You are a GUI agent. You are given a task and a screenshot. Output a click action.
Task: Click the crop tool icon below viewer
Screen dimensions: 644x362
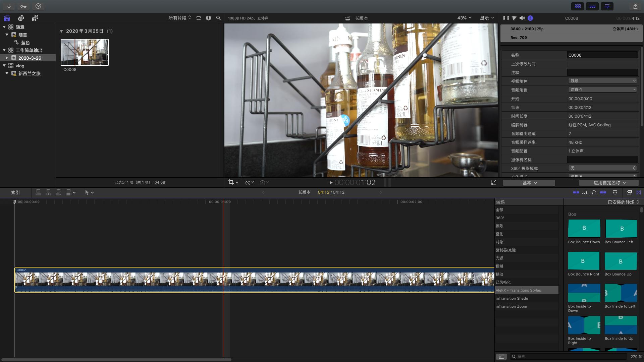click(x=231, y=182)
